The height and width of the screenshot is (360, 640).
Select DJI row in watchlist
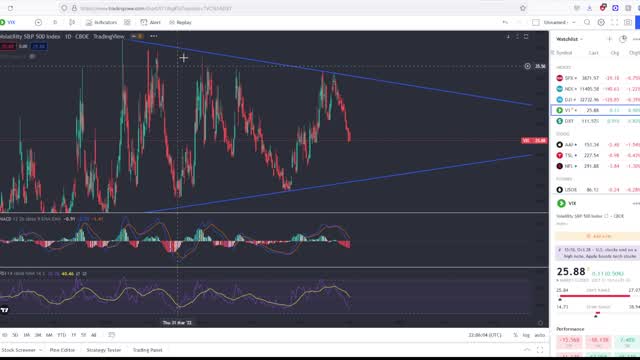pos(595,100)
